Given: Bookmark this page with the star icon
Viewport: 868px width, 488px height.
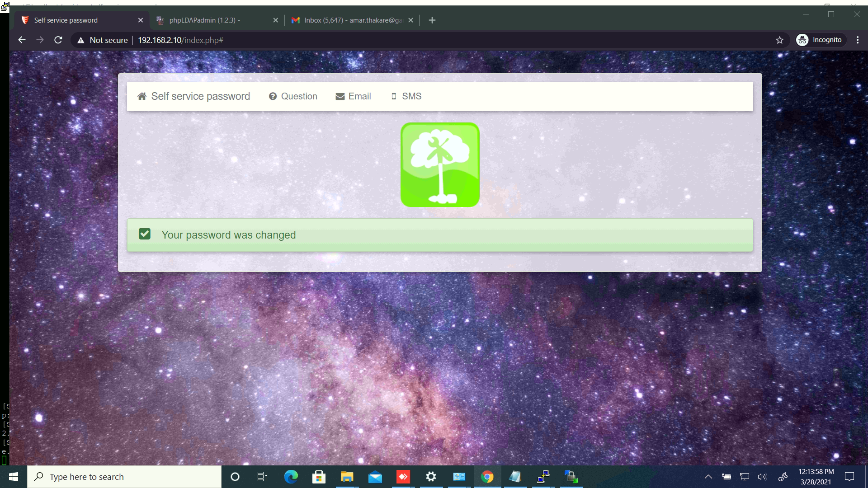Looking at the screenshot, I should [x=779, y=40].
